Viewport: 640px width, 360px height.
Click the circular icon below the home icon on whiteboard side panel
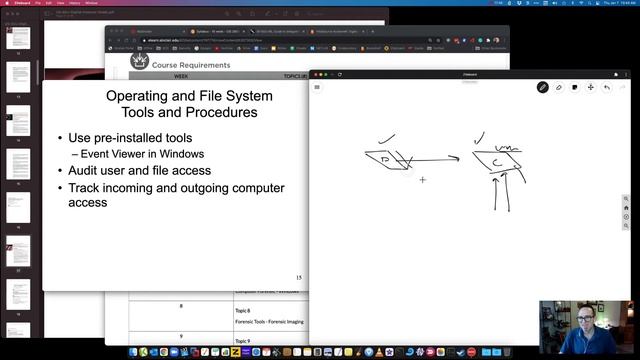[626, 217]
